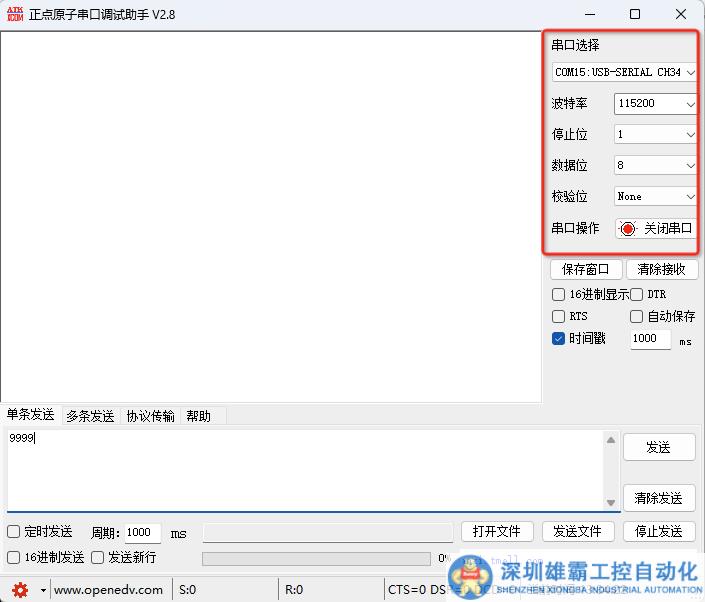The height and width of the screenshot is (602, 705).
Task: Toggle the DTR checkbox
Action: click(x=637, y=294)
